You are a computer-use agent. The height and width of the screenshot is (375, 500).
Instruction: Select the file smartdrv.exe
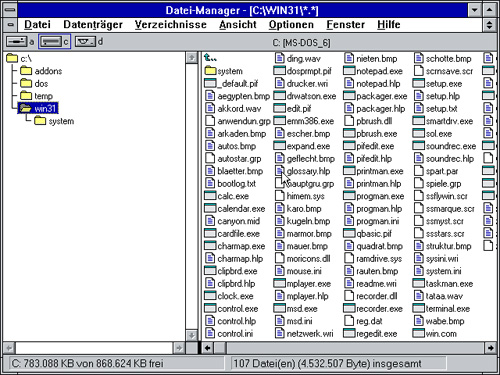443,121
